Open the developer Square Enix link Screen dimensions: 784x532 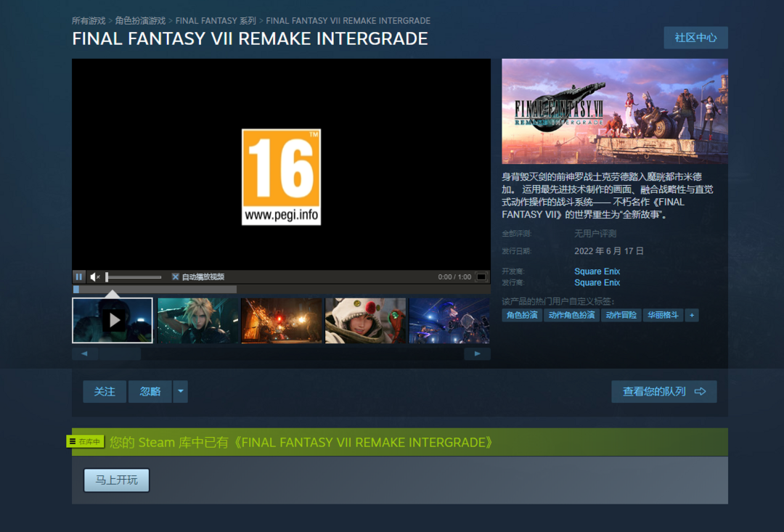597,271
